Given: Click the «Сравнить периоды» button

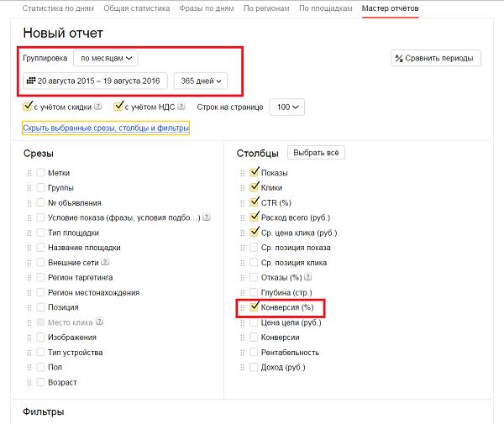Looking at the screenshot, I should 436,58.
